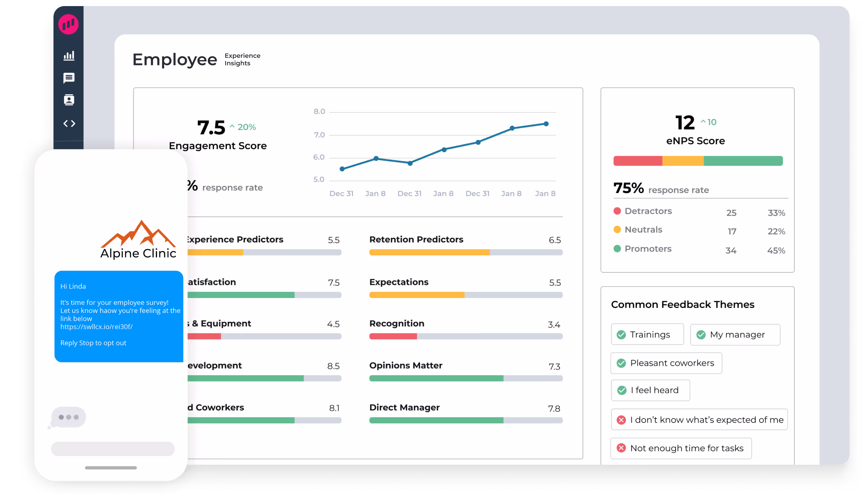Click the pink bar-chart logo icon
Screen dimensions: 868x500
click(x=68, y=24)
